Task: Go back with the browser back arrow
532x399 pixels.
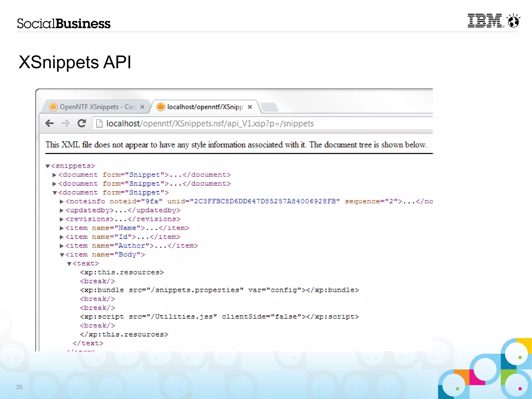Action: (x=50, y=123)
